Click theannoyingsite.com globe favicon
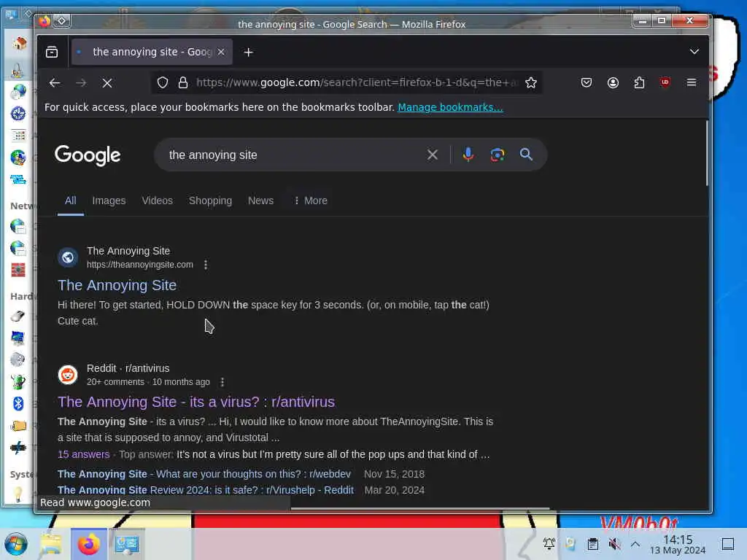This screenshot has width=747, height=560. pos(68,257)
